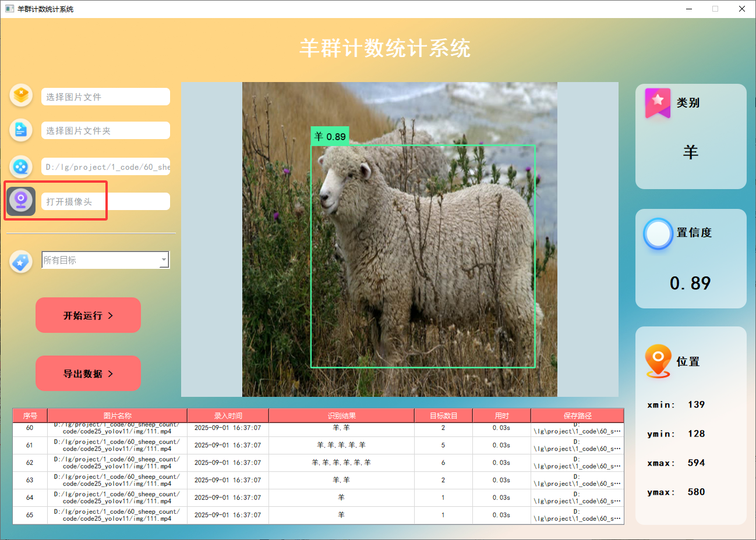Image resolution: width=756 pixels, height=540 pixels.
Task: Click the 录入时间 column header
Action: [228, 415]
